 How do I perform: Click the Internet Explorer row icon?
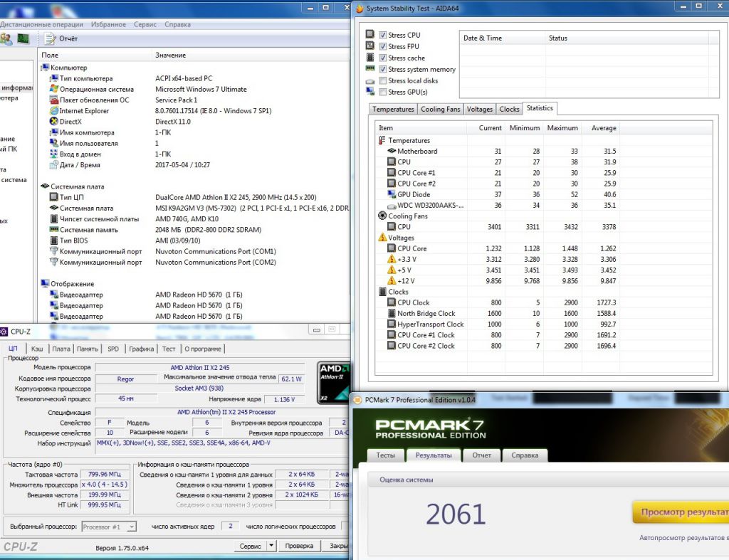54,110
